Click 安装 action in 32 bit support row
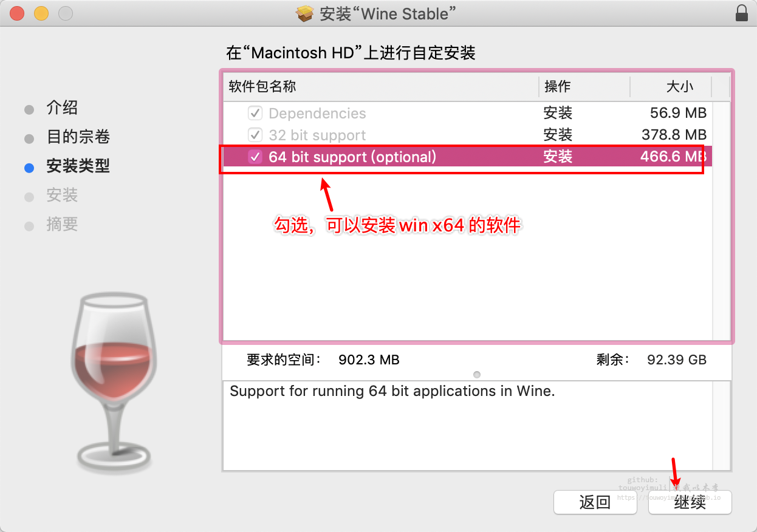The width and height of the screenshot is (757, 532). pyautogui.click(x=558, y=135)
